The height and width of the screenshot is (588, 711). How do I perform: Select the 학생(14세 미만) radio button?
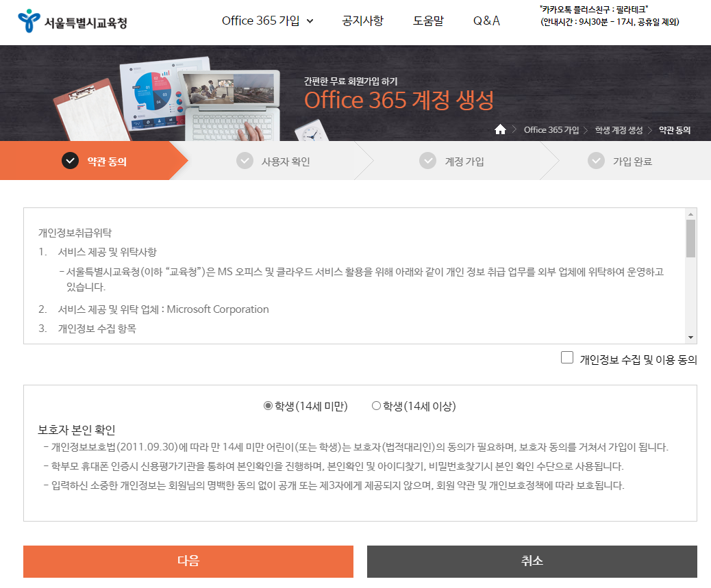coord(268,405)
